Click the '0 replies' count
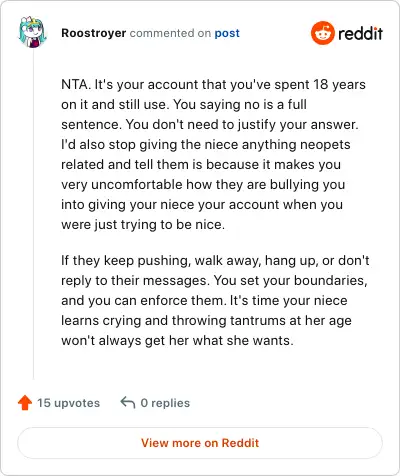 [165, 403]
